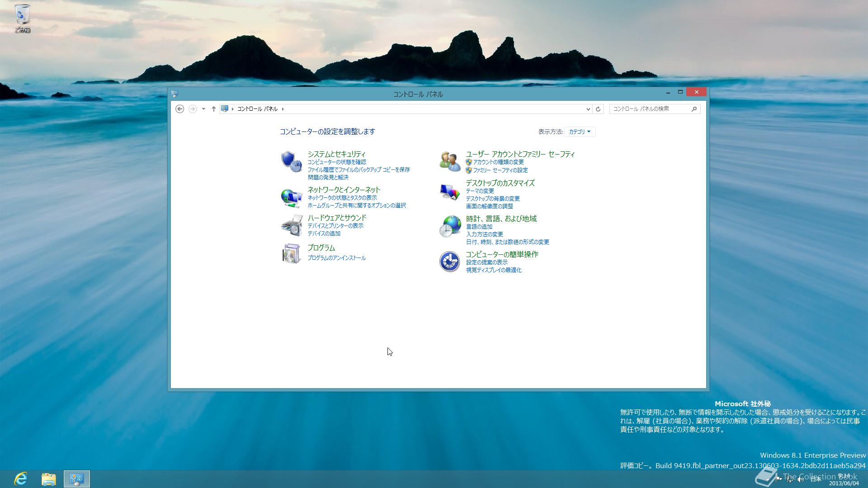Go up one level with the Up arrow

(x=214, y=109)
